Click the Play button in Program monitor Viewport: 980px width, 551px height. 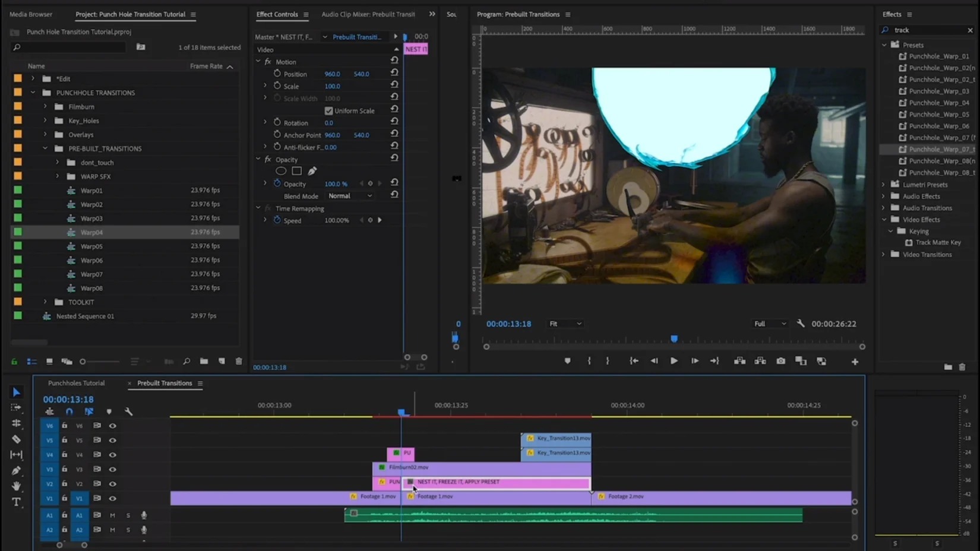[674, 361]
